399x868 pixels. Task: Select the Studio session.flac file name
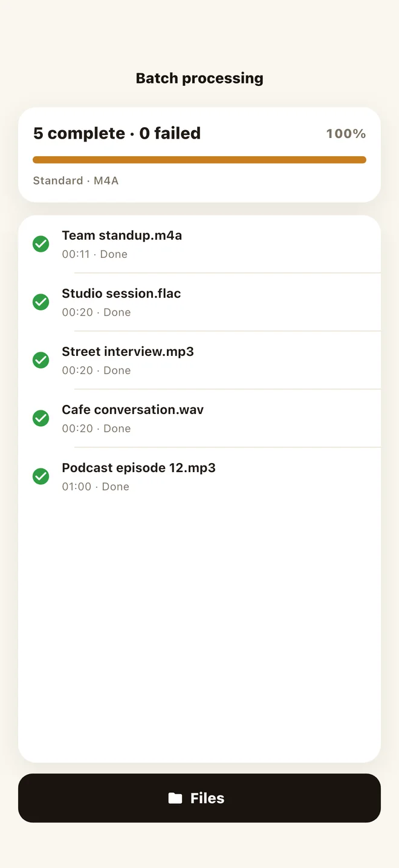point(121,294)
